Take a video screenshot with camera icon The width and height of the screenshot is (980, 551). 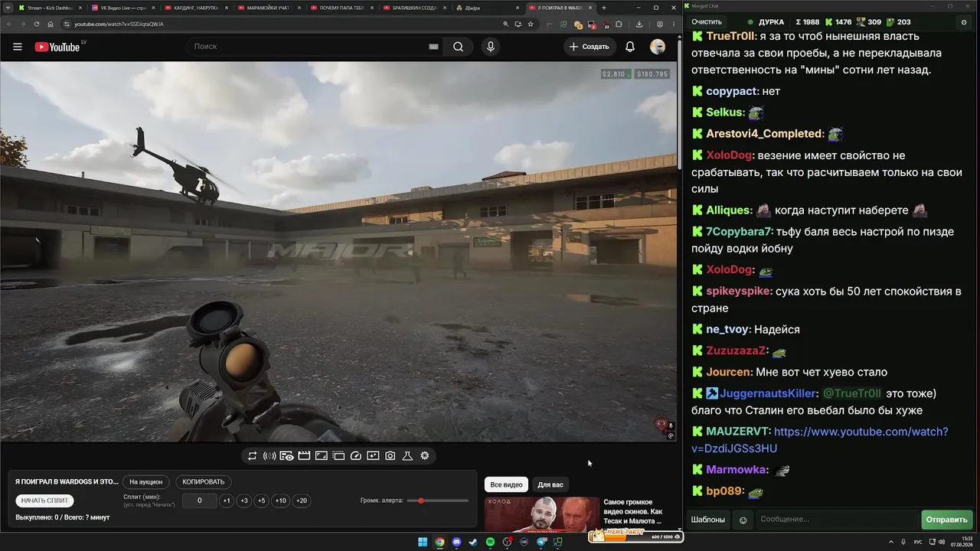click(x=390, y=456)
